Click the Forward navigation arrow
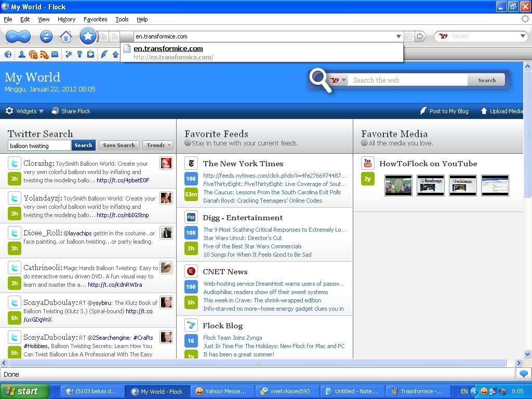The width and height of the screenshot is (532, 399). [x=24, y=36]
